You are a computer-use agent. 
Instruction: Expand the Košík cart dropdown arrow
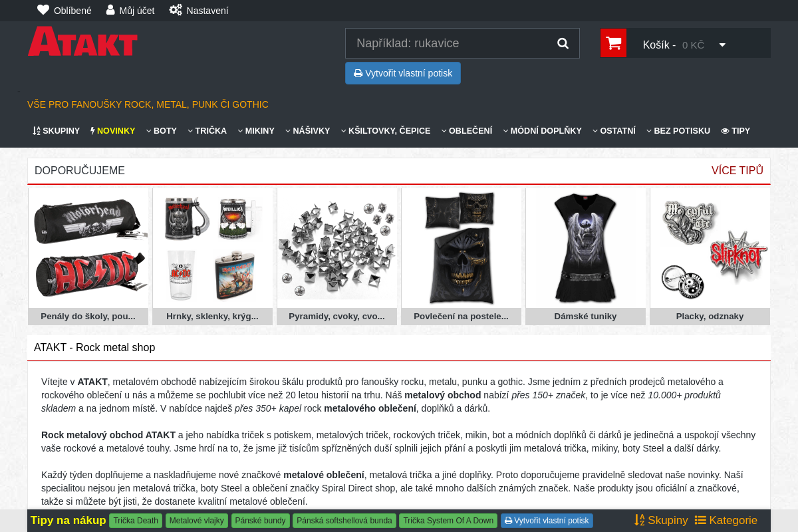click(722, 45)
